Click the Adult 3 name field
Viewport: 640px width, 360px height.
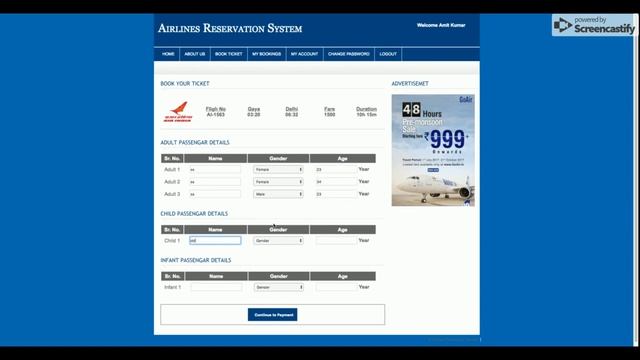pos(215,194)
